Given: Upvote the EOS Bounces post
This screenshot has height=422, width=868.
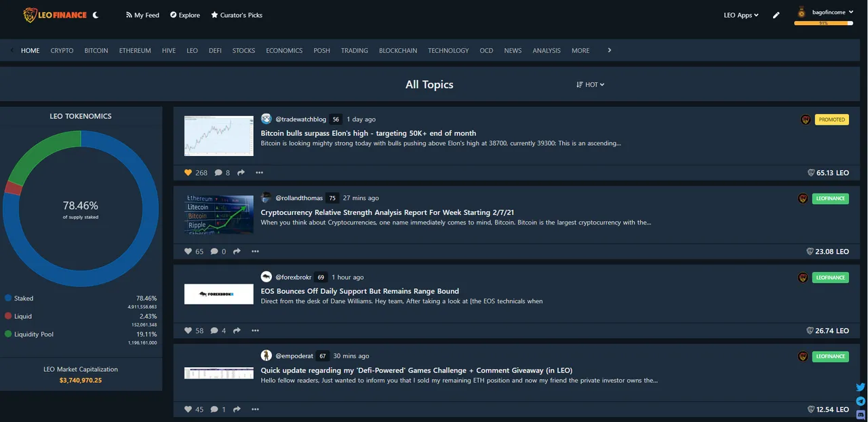Looking at the screenshot, I should pyautogui.click(x=189, y=330).
